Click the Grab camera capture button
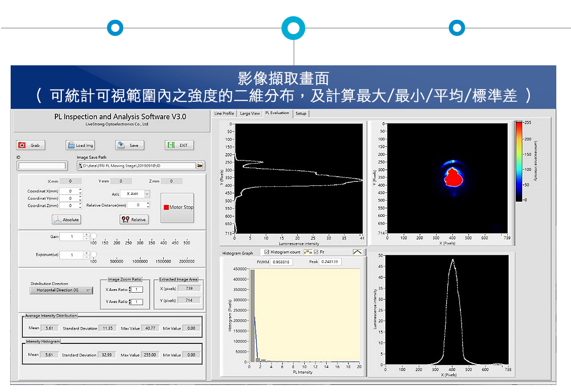The image size is (571, 392). (30, 145)
